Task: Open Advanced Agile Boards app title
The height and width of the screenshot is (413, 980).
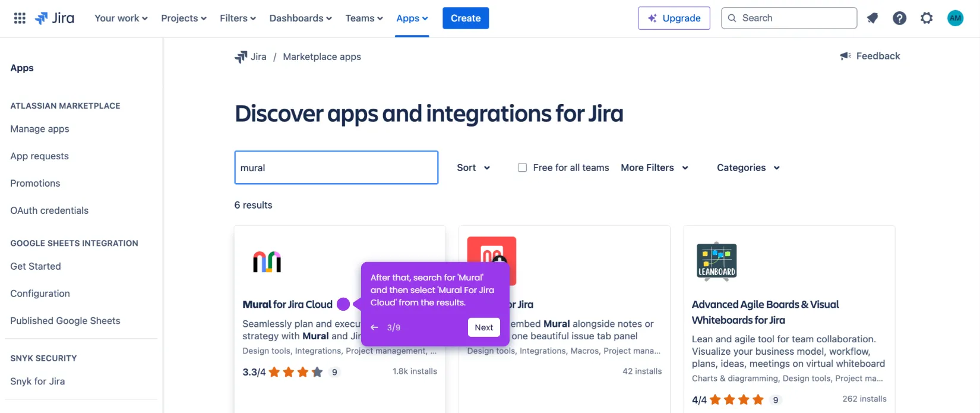Action: pos(765,312)
